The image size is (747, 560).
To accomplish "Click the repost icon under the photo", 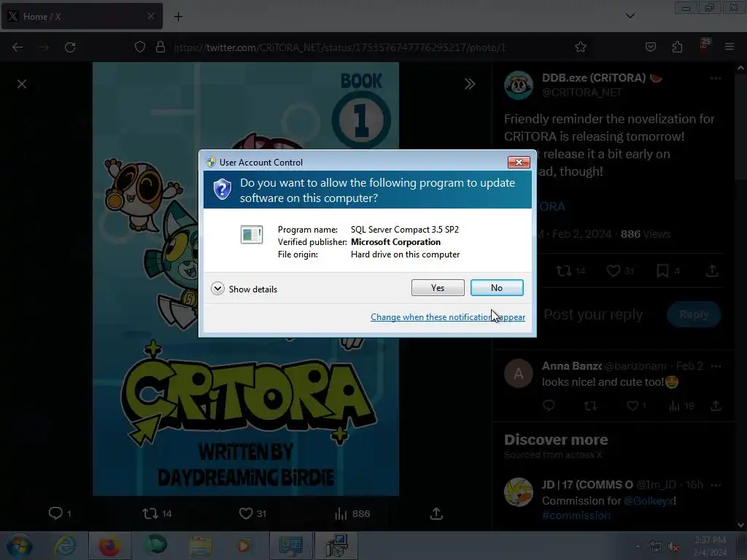I will coord(150,513).
